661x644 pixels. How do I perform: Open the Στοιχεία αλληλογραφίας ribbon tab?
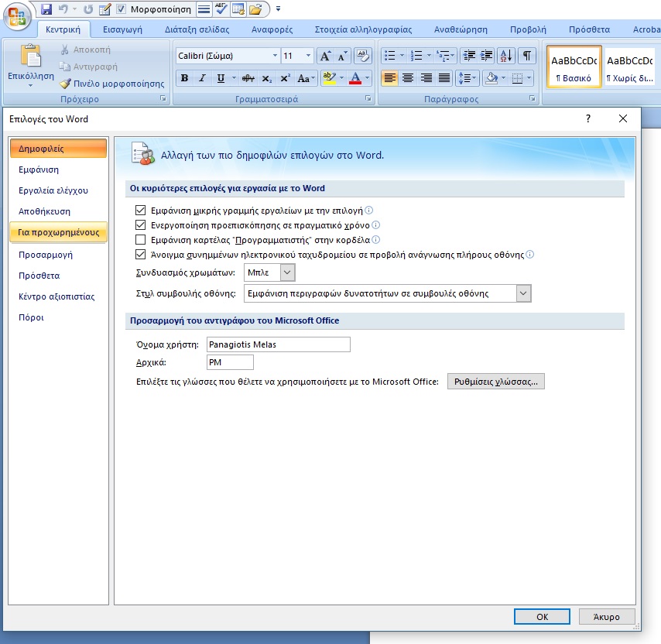tap(363, 29)
